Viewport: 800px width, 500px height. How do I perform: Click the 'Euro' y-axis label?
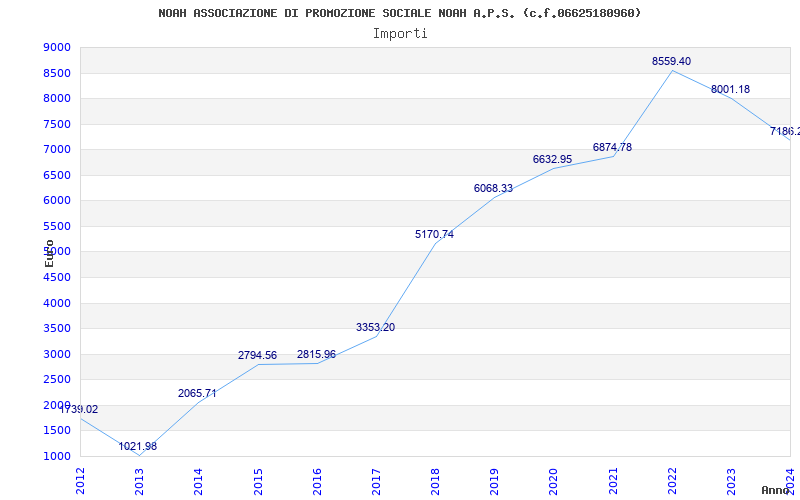[x=49, y=253]
